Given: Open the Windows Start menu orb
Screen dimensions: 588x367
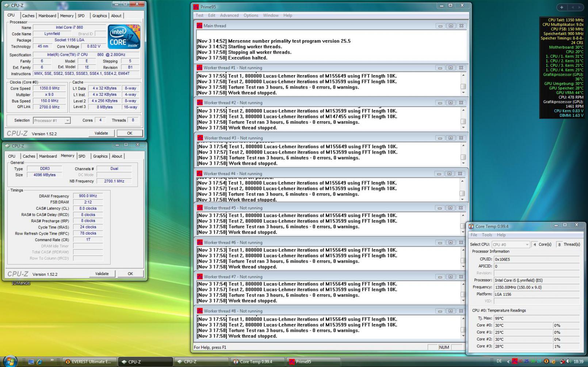Looking at the screenshot, I should pos(10,361).
